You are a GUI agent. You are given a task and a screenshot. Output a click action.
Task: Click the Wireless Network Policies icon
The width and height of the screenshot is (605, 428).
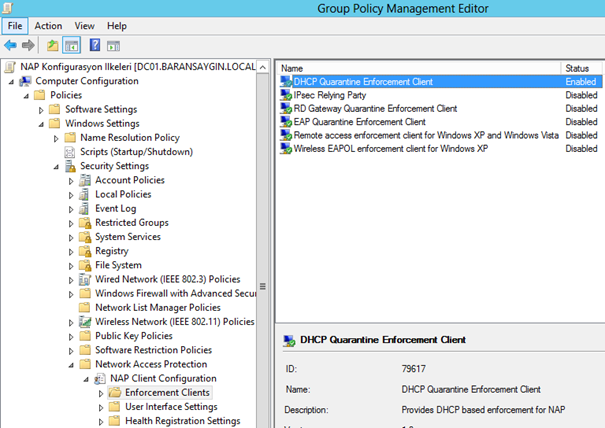(x=85, y=322)
